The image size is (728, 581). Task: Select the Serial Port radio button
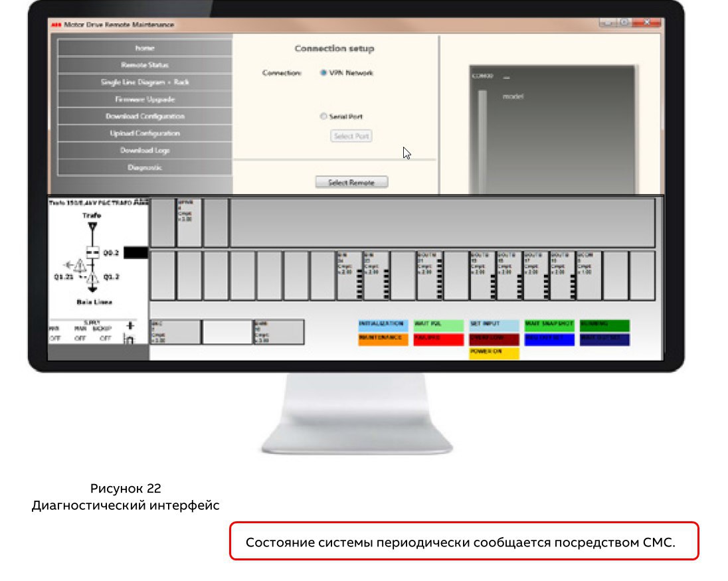[323, 116]
